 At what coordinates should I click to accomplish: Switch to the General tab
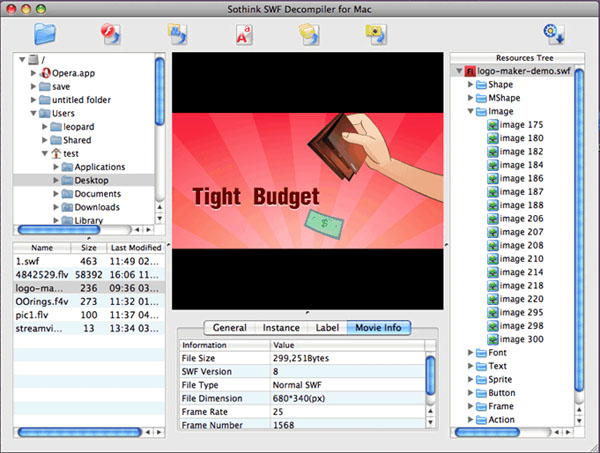coord(230,328)
